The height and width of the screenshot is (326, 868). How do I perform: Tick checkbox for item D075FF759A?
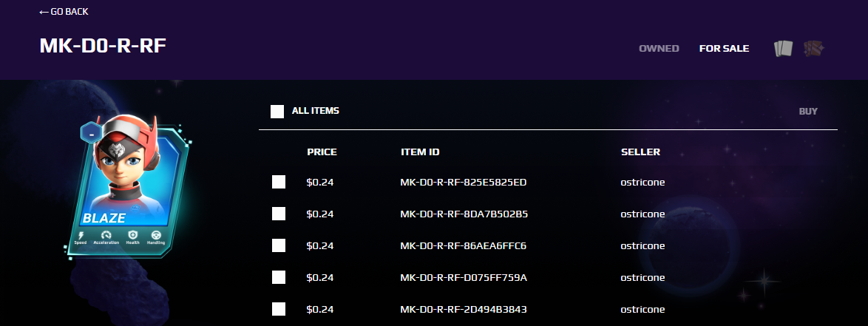[x=279, y=277]
